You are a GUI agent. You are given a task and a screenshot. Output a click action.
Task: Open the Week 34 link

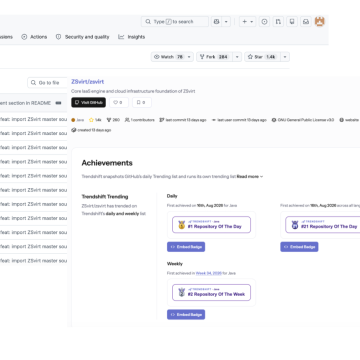[x=209, y=273]
